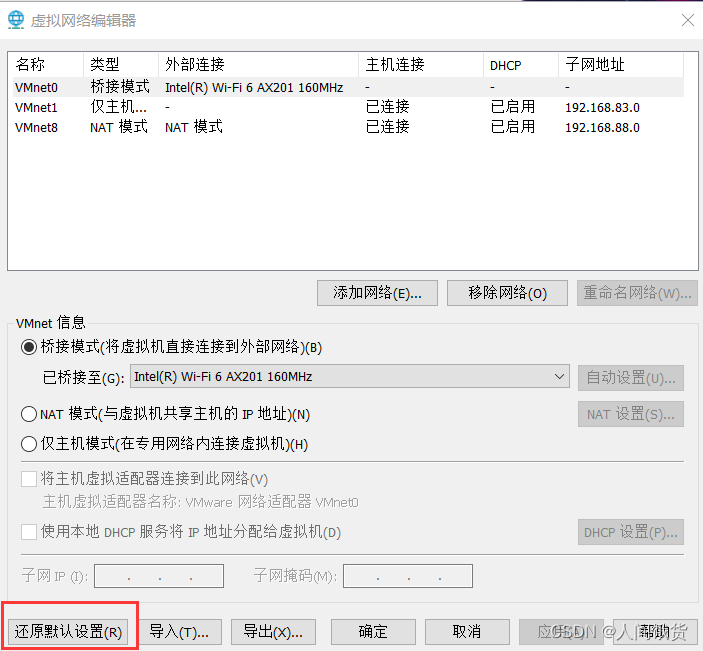
Task: Click NAT 设置(S)... button
Action: (630, 414)
